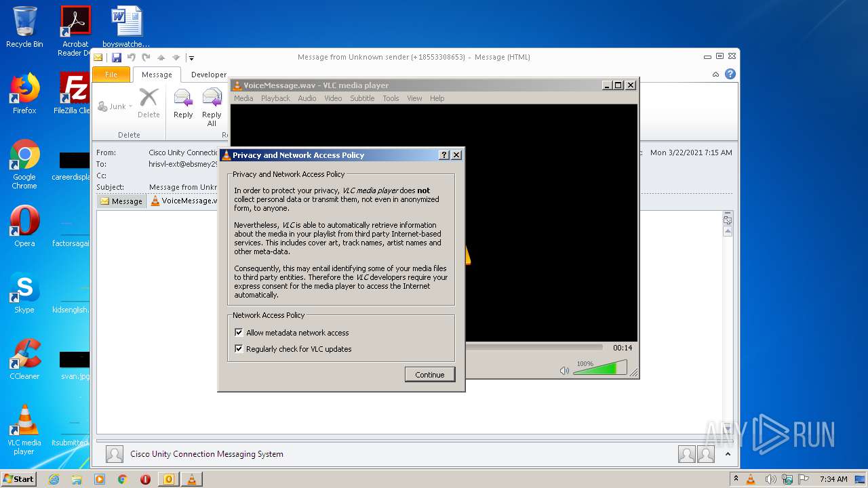Viewport: 868px width, 488px height.
Task: Open Acrobat Reader DC desktop shortcut
Action: (x=75, y=31)
